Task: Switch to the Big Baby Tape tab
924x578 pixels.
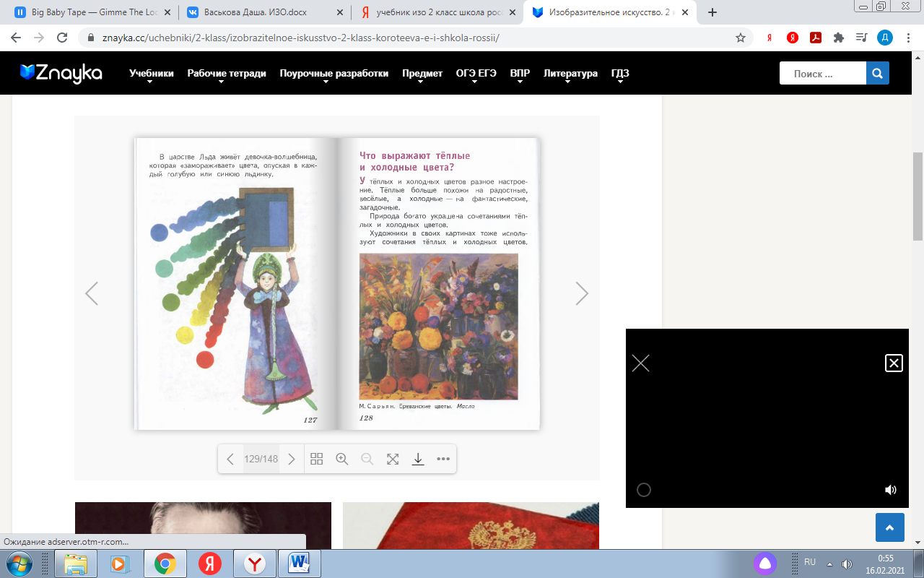Action: tap(92, 12)
